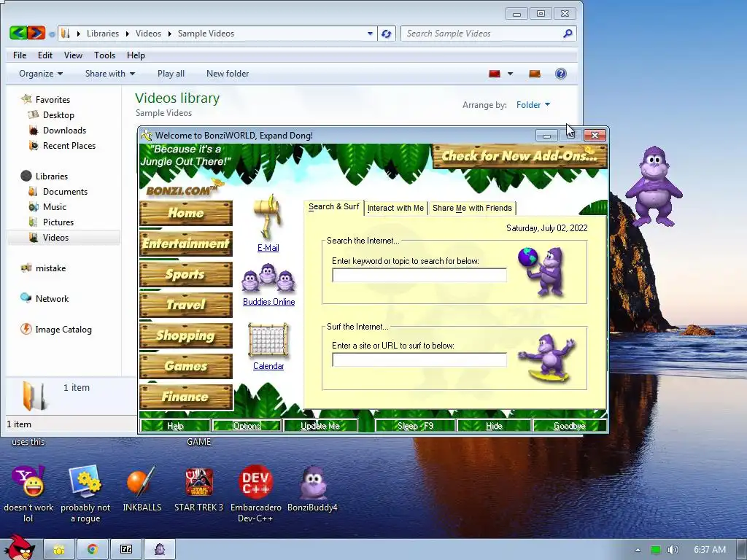This screenshot has width=747, height=560.
Task: Open the Tools menu in Explorer
Action: [x=105, y=55]
